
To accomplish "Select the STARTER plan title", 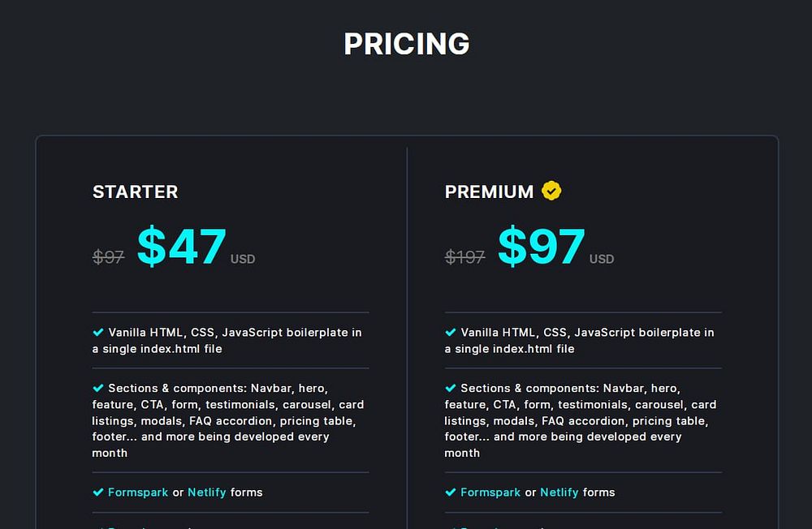I will (x=135, y=192).
